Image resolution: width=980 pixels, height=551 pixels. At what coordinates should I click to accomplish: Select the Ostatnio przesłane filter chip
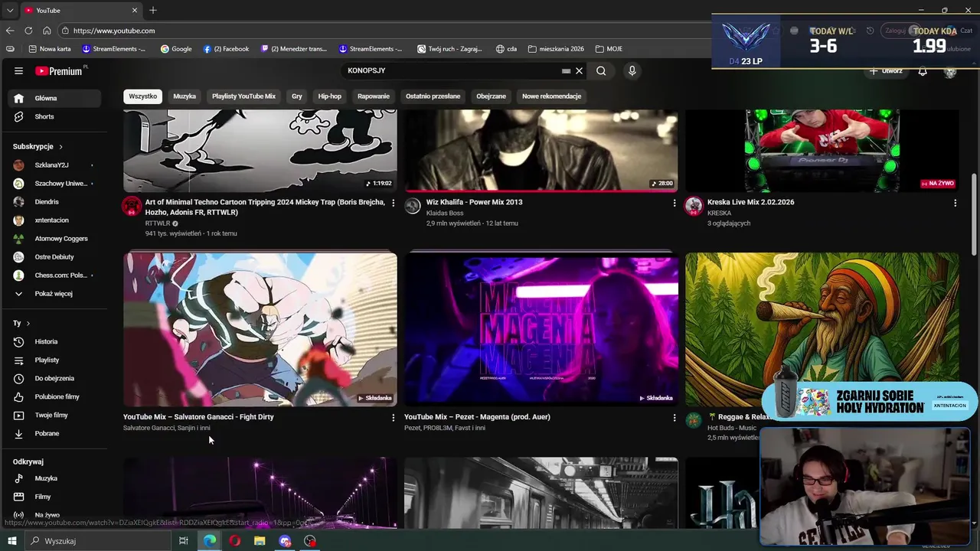[433, 96]
